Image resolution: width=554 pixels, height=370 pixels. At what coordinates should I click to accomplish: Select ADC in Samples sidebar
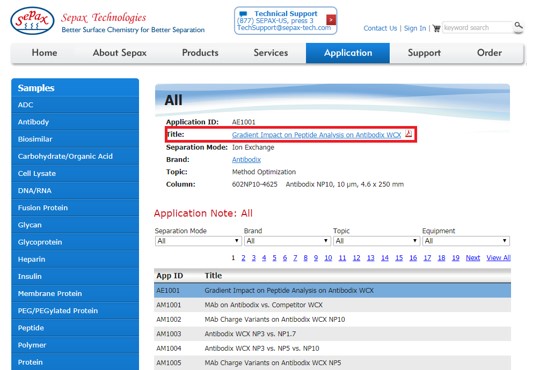click(75, 105)
